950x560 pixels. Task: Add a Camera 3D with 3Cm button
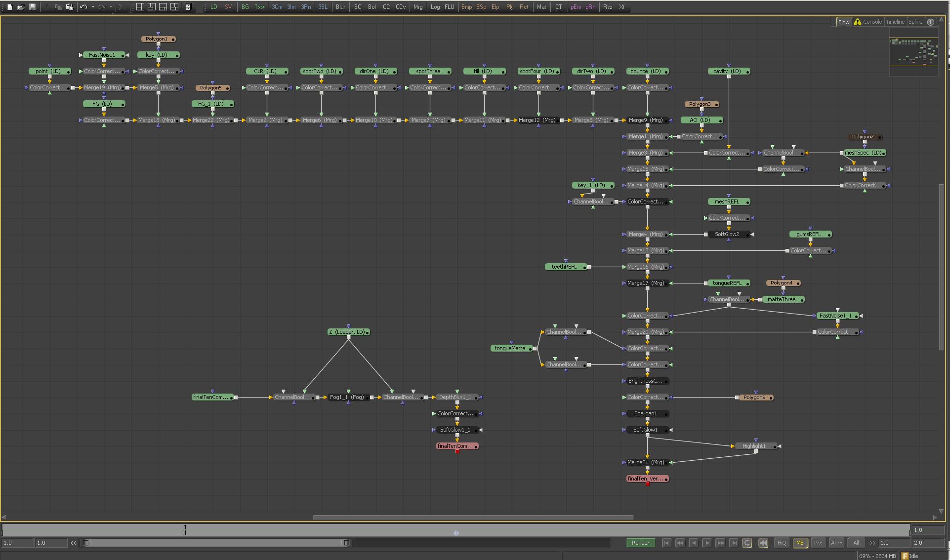(x=277, y=7)
